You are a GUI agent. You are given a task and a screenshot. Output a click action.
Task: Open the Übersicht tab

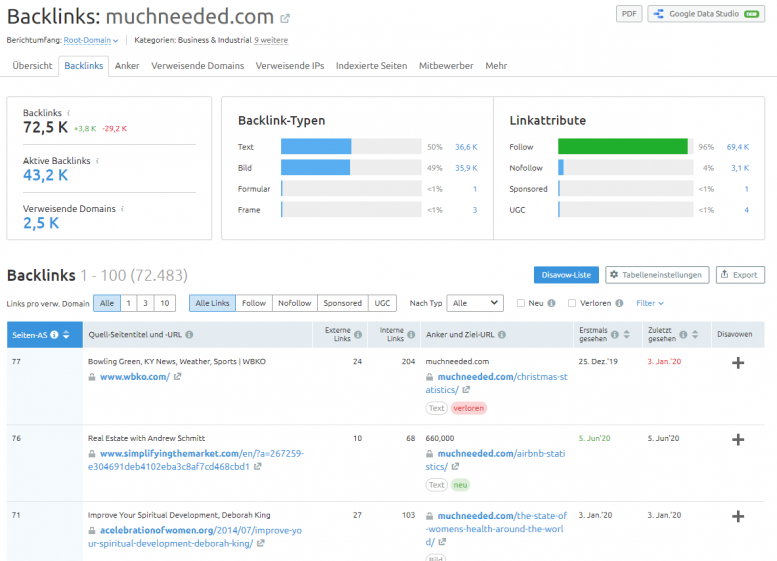coord(32,65)
